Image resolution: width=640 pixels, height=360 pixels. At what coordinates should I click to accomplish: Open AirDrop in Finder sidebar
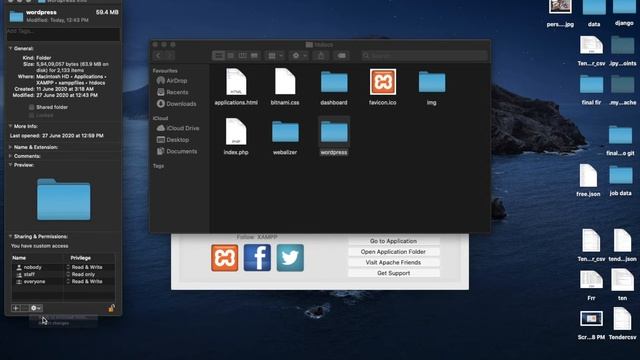click(x=172, y=81)
